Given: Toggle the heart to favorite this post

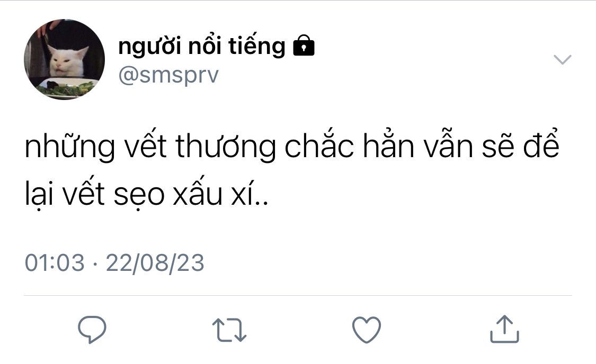Looking at the screenshot, I should [367, 330].
